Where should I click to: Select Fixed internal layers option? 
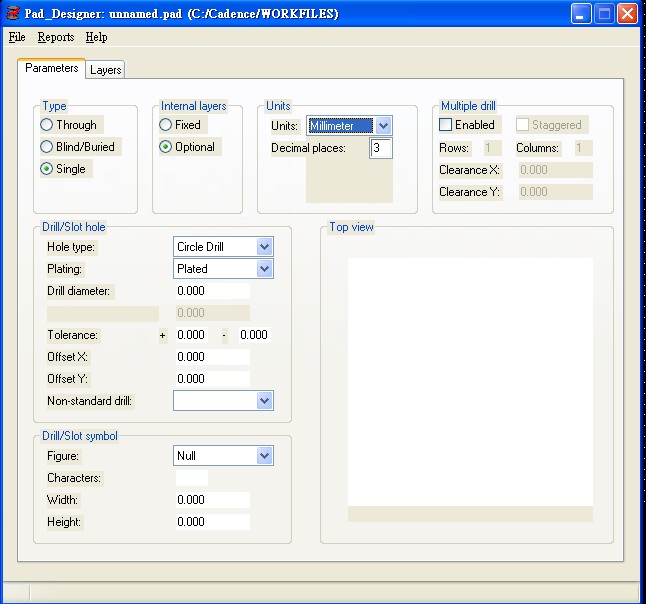point(166,125)
